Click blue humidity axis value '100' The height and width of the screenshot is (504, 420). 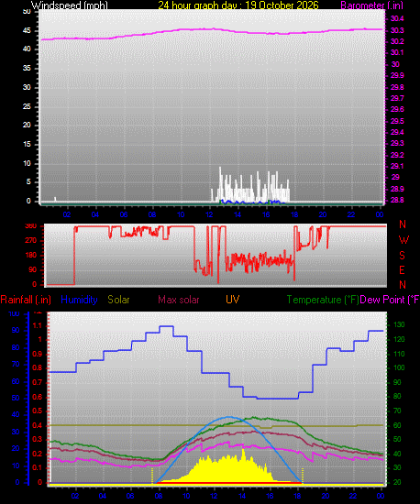click(14, 313)
